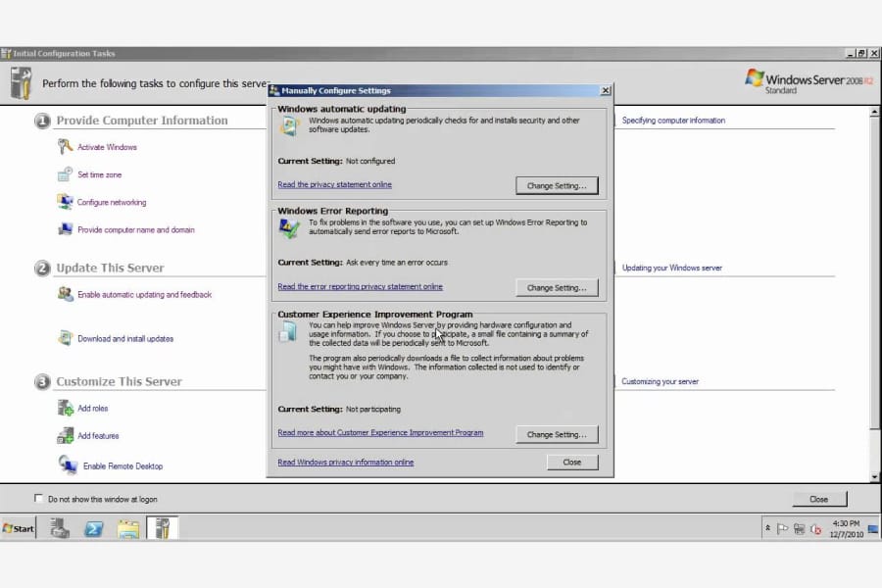Restore down the Initial Configuration Tasks window
The image size is (882, 588).
(861, 54)
